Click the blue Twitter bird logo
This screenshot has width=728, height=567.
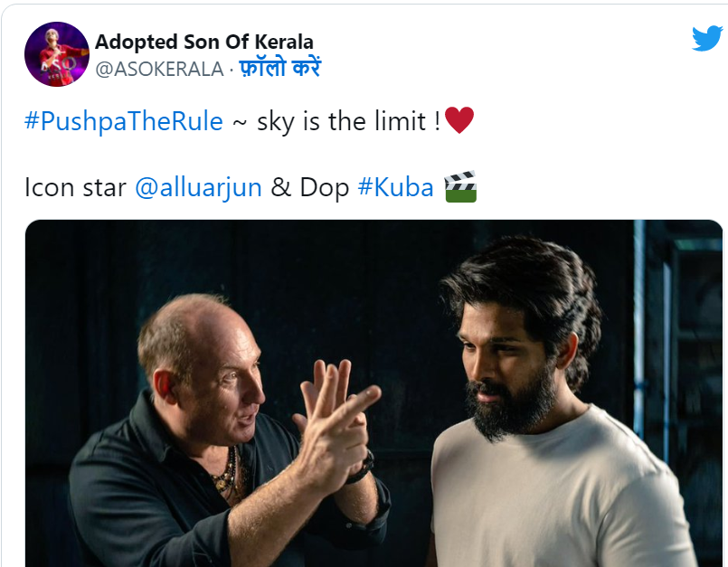[x=707, y=38]
